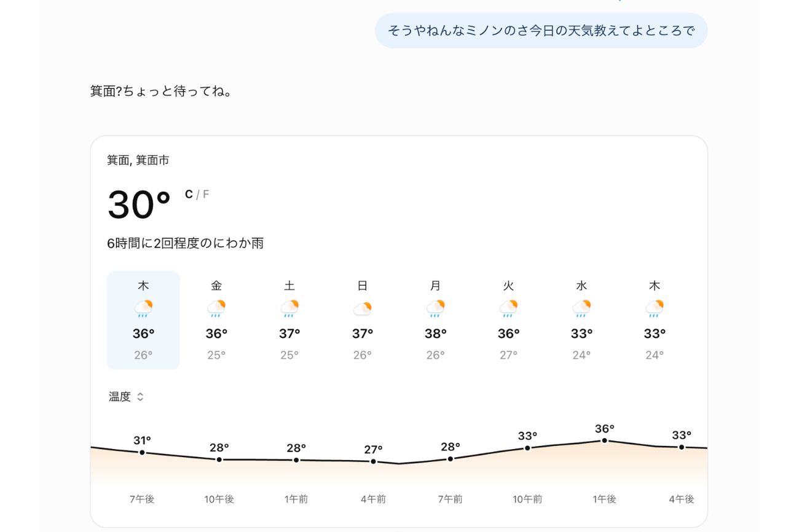799x532 pixels.
Task: Click the user message bubble about 今日の天気
Action: [541, 30]
